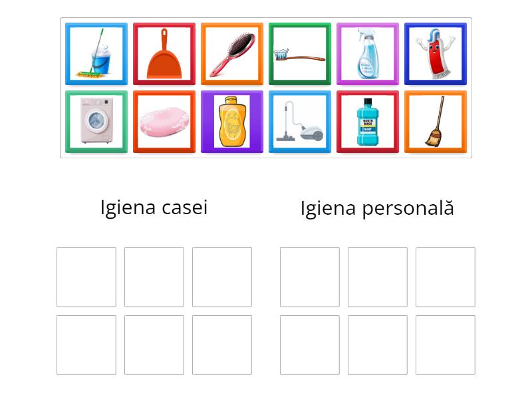
Task: Select the mop and bucket tile
Action: [x=96, y=54]
